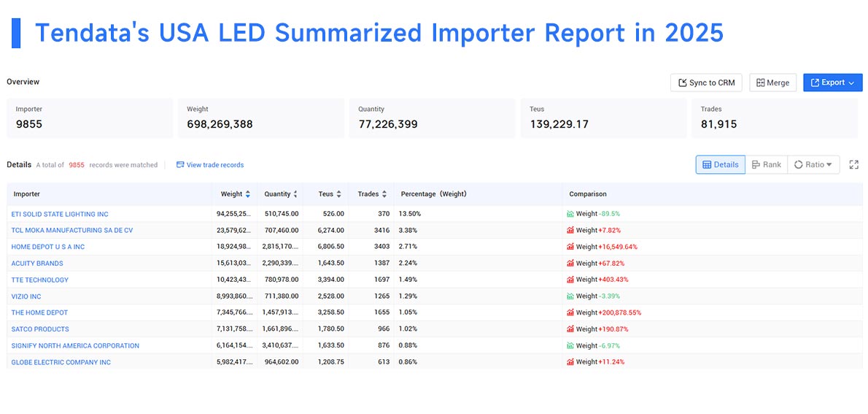The image size is (868, 414).
Task: Click the Importer column header
Action: (x=26, y=194)
